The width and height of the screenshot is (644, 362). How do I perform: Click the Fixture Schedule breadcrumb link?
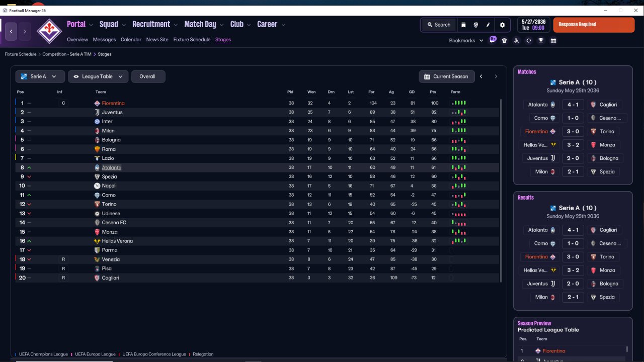pyautogui.click(x=21, y=54)
